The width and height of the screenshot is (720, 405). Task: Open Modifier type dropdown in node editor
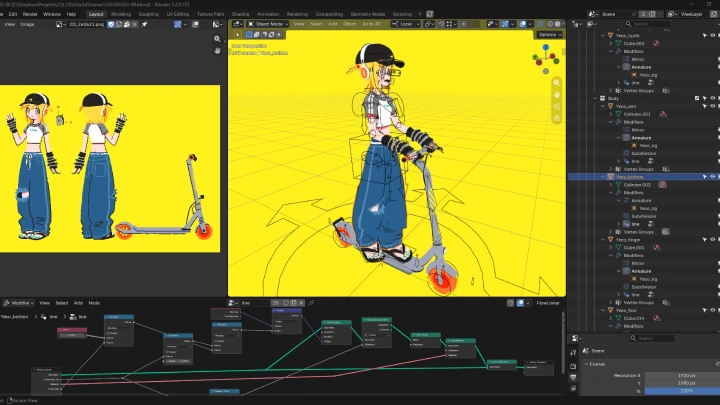pyautogui.click(x=18, y=303)
